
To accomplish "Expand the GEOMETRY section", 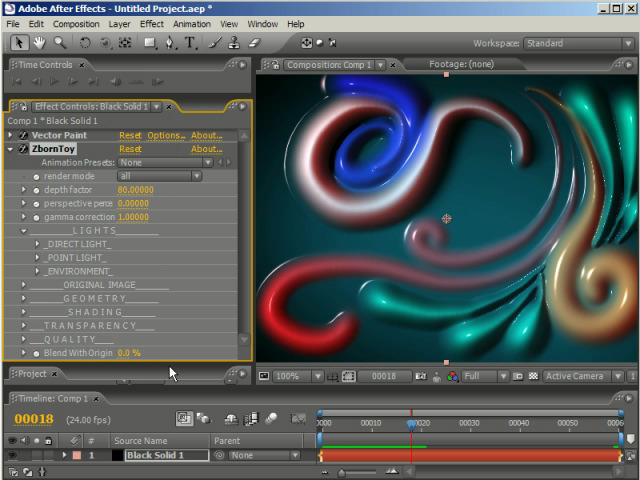I will tap(24, 298).
